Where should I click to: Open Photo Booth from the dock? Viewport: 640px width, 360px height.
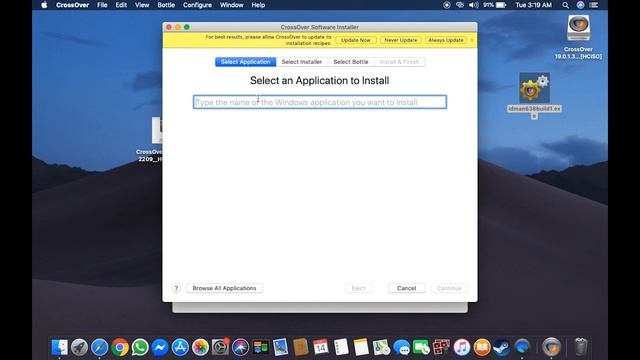[442, 347]
